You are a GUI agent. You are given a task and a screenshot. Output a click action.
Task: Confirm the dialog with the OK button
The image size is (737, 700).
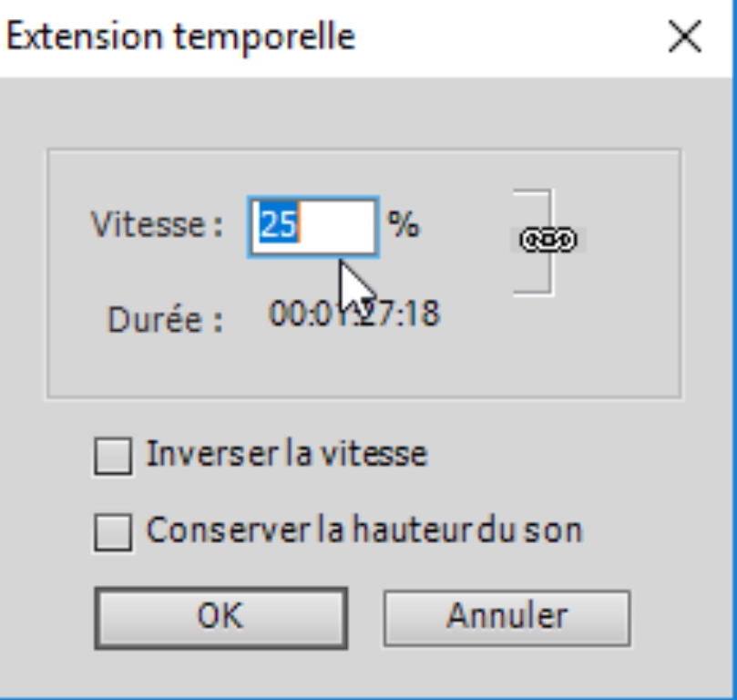220,617
